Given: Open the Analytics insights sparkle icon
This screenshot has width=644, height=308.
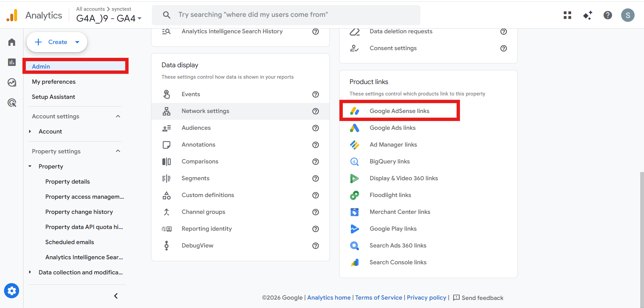Looking at the screenshot, I should coord(588,15).
